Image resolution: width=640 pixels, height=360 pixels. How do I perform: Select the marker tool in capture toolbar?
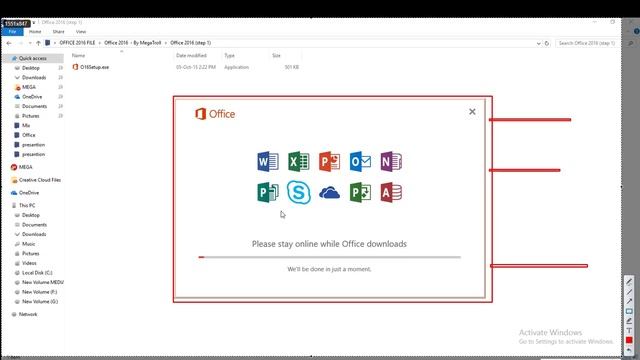(x=629, y=321)
